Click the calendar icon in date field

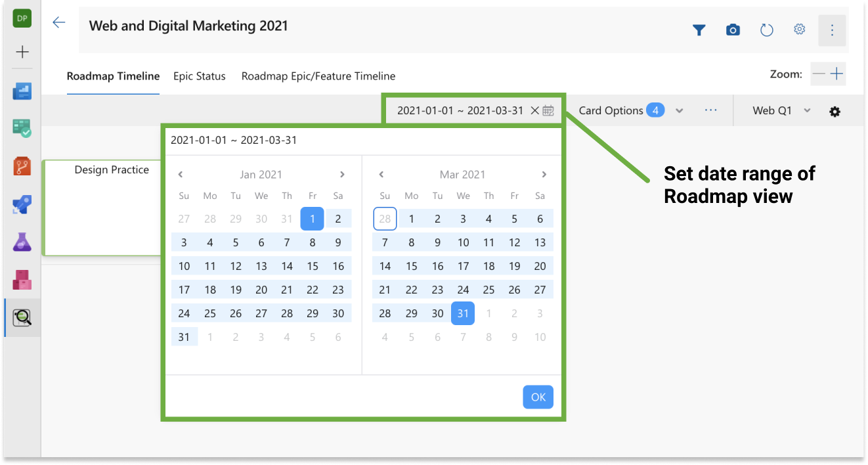tap(548, 110)
